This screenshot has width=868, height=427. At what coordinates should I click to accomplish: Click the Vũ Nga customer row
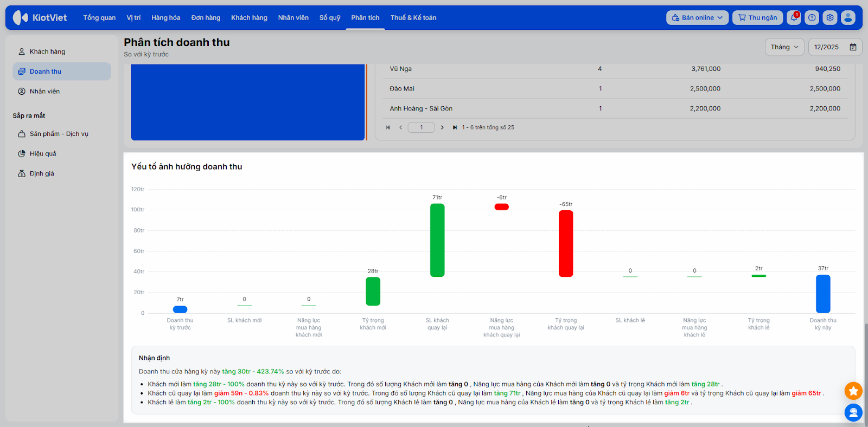[615, 69]
